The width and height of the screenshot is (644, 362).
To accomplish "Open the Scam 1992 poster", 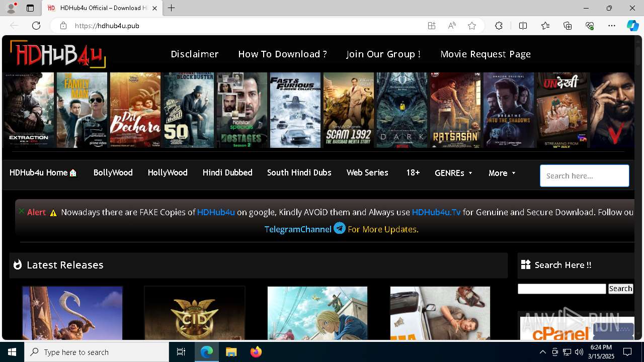I will click(349, 110).
